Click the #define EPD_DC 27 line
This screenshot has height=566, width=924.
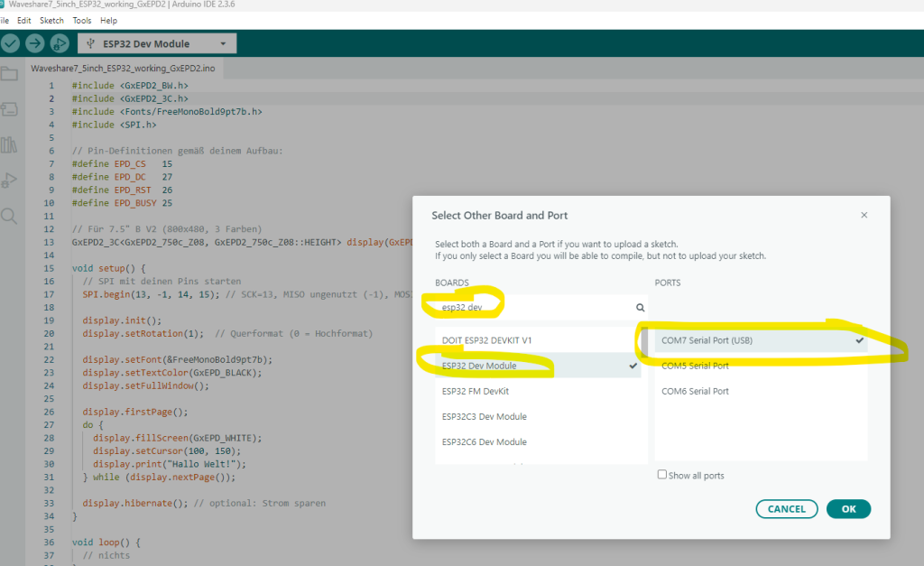pos(122,177)
